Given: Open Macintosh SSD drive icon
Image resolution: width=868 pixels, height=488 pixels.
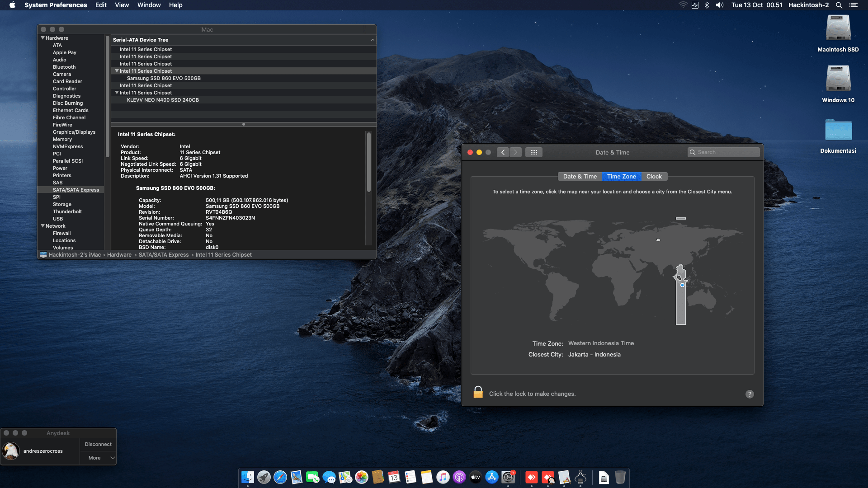Looking at the screenshot, I should tap(838, 28).
